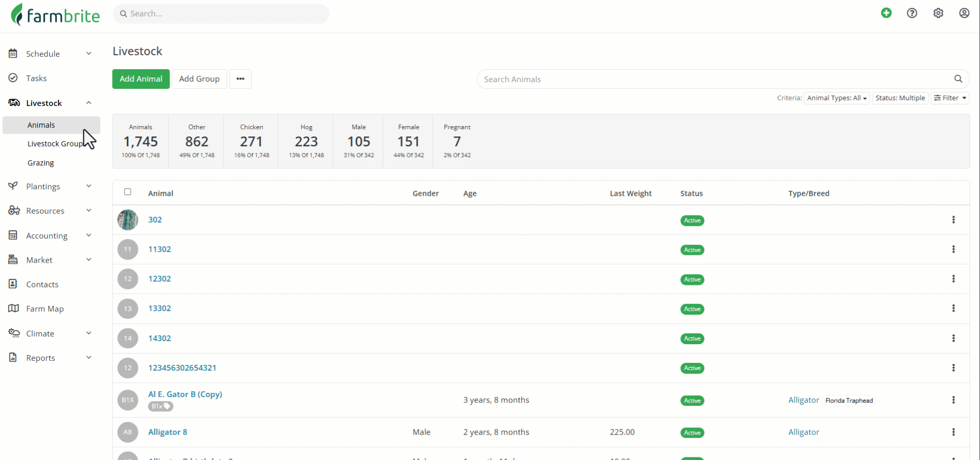The width and height of the screenshot is (980, 460).
Task: Select the Hog 223 summary card
Action: [306, 141]
